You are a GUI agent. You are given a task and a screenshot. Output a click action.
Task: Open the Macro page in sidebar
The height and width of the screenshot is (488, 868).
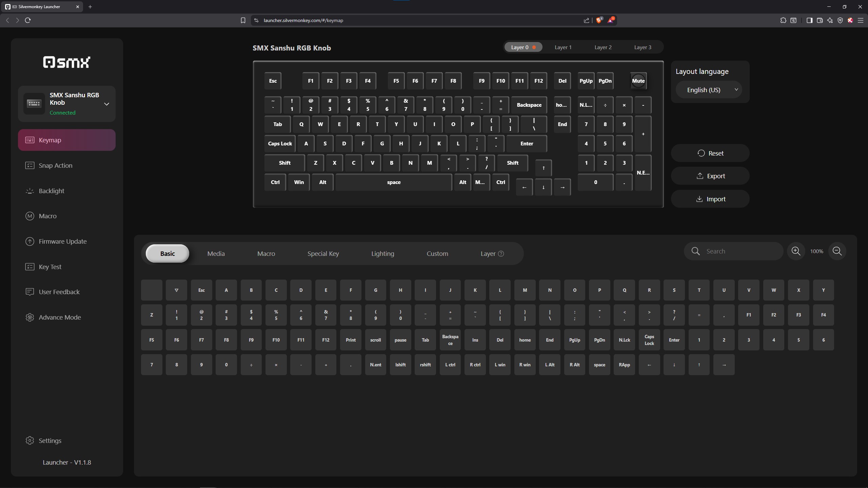(x=47, y=216)
